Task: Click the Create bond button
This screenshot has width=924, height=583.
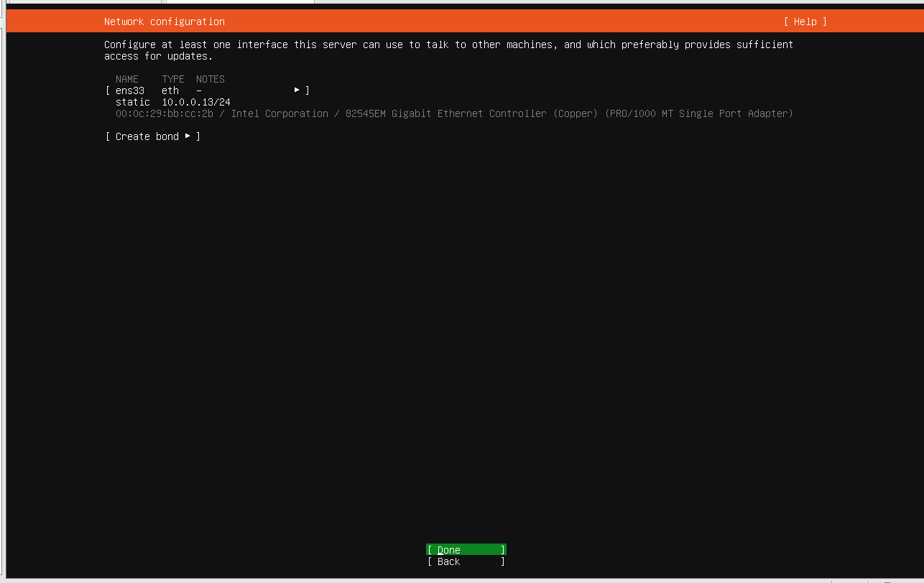Action: pyautogui.click(x=152, y=136)
